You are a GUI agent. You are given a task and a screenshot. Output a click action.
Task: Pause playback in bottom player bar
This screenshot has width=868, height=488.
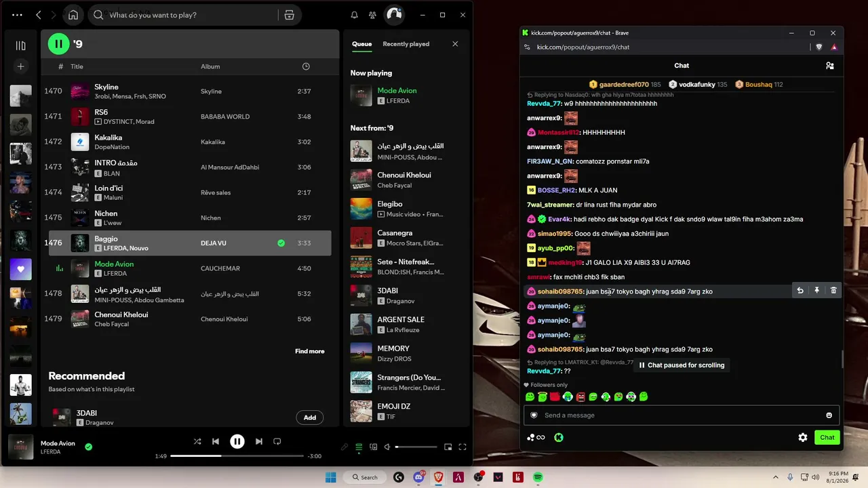237,441
